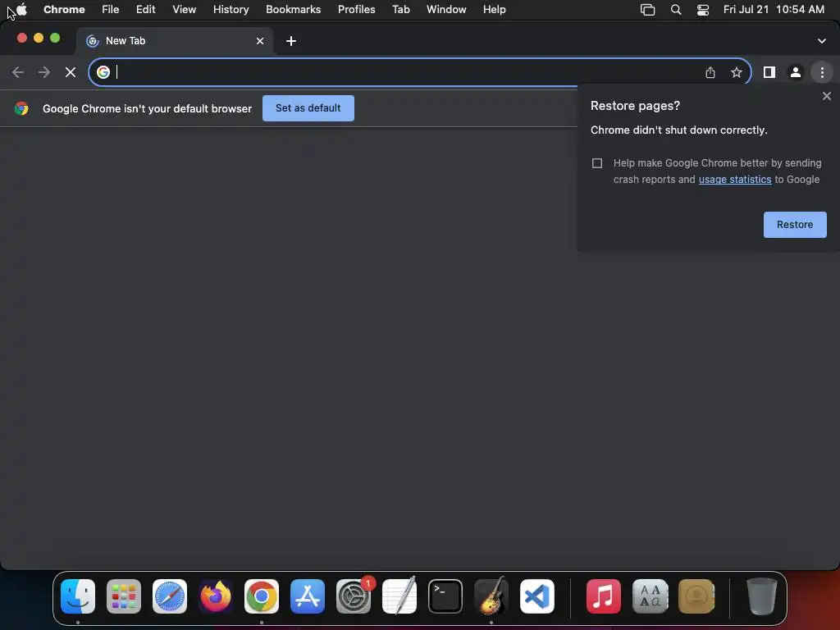Open Terminal from the dock
This screenshot has width=840, height=630.
(x=445, y=596)
